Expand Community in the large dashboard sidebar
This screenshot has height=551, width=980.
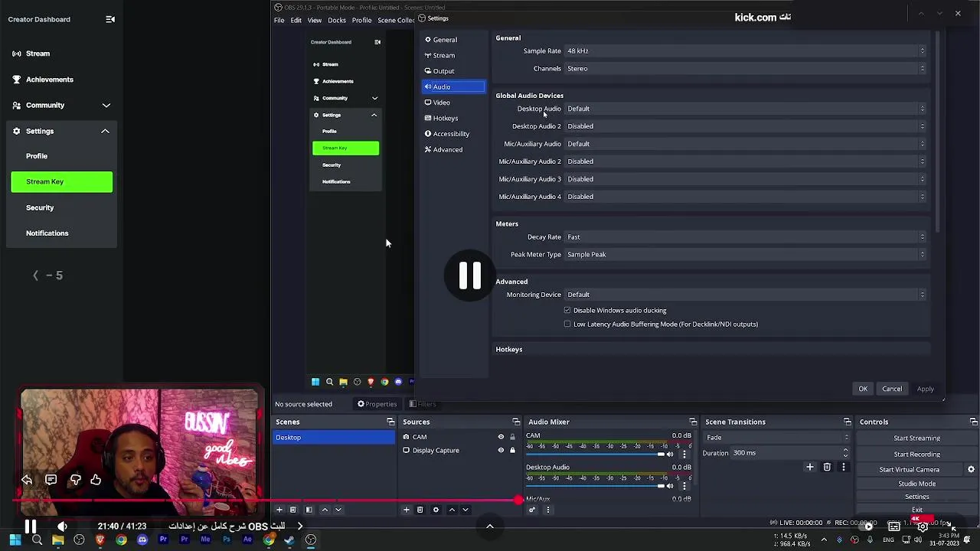tap(106, 106)
